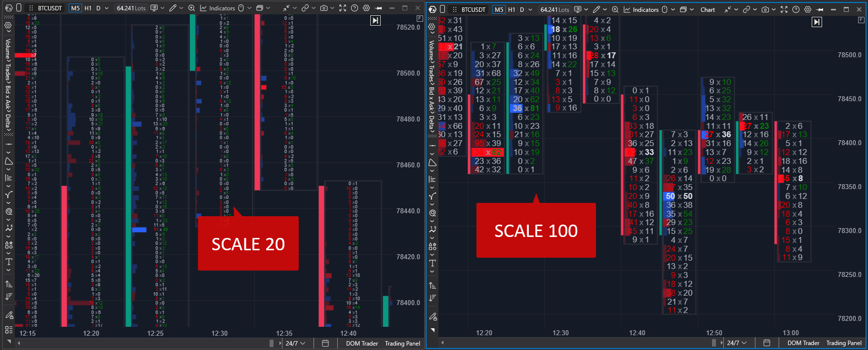Take a chart screenshot via camera icon, left window
Image resolution: width=868 pixels, height=350 pixels.
tap(323, 8)
